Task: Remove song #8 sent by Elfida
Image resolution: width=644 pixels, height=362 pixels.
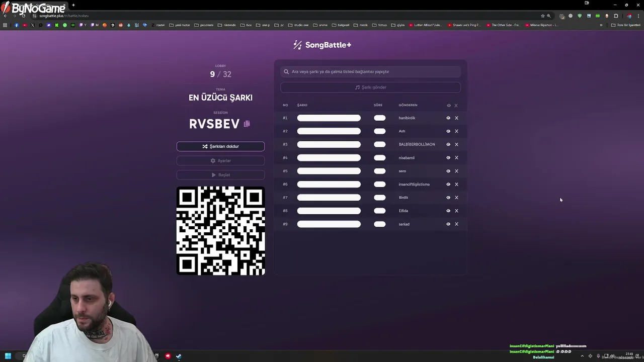Action: tap(456, 211)
